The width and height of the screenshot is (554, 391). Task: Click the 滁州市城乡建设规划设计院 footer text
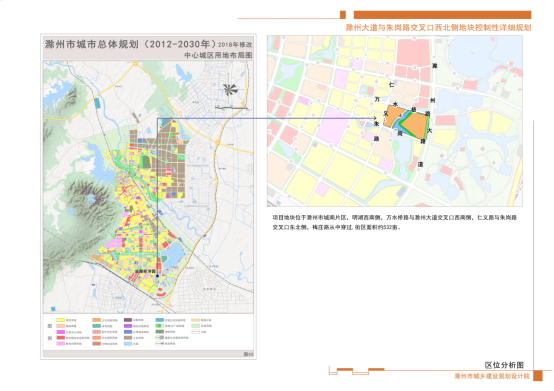click(492, 376)
